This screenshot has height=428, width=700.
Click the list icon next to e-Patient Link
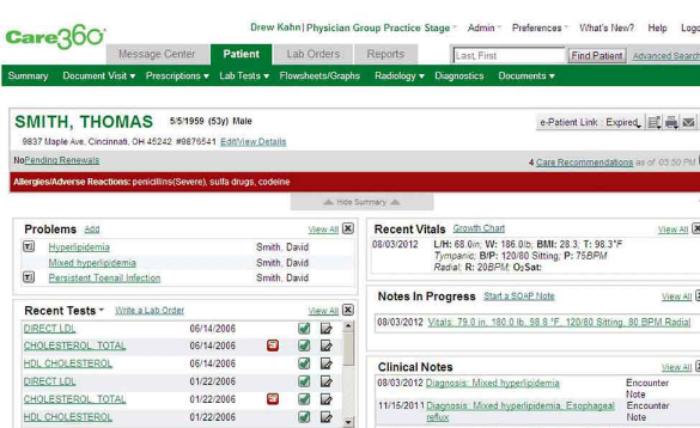tap(654, 122)
